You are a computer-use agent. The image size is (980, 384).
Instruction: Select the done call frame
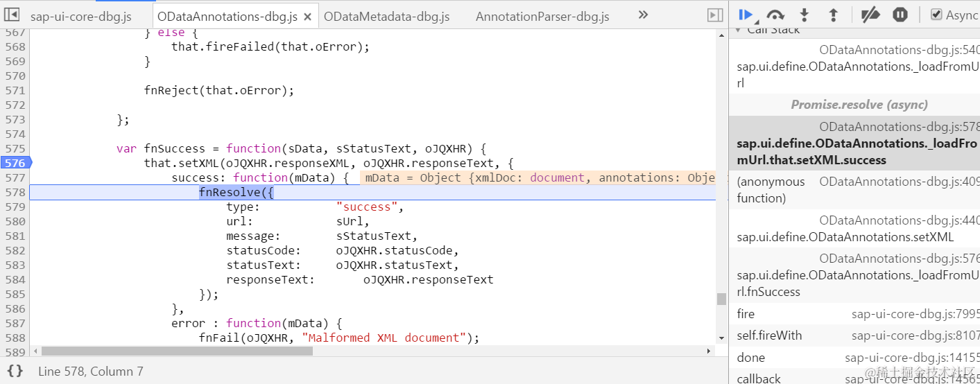854,358
